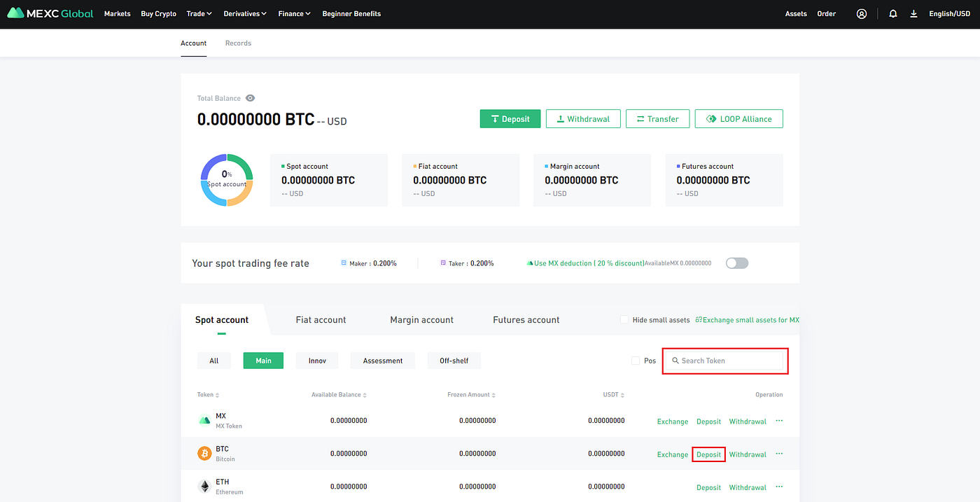The image size is (980, 502).
Task: Switch to Fiat account tab
Action: pos(321,320)
